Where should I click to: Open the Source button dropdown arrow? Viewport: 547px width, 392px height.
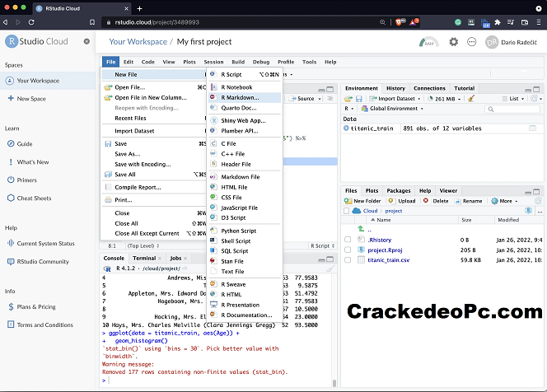(320, 99)
